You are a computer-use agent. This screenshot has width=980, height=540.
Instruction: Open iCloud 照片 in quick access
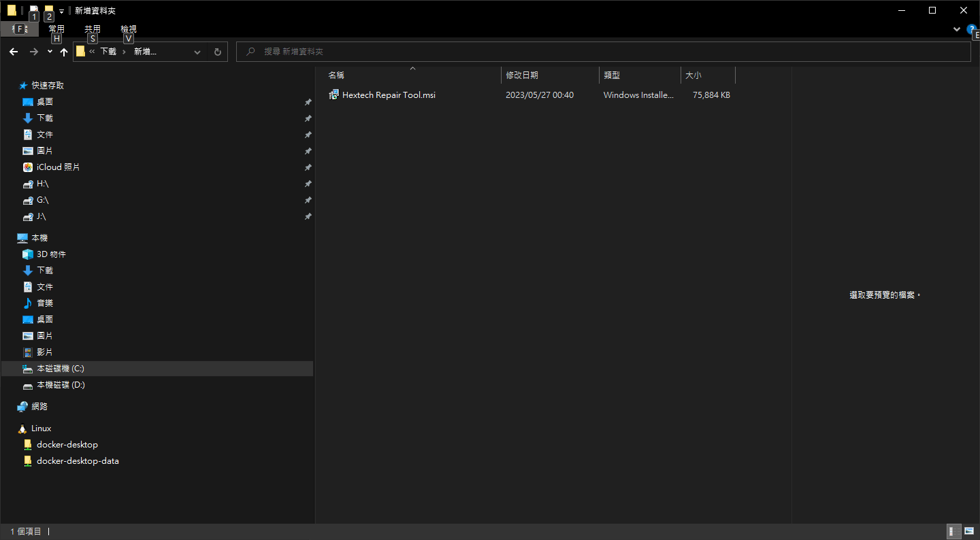click(x=58, y=167)
